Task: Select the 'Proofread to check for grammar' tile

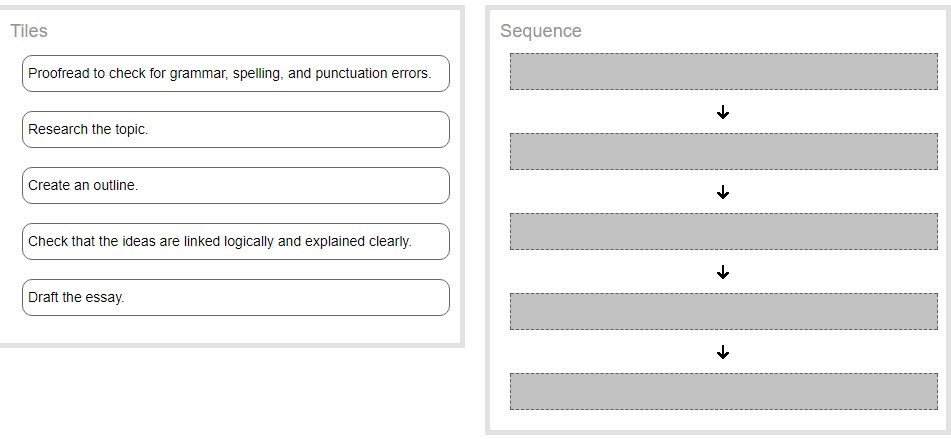Action: click(x=235, y=73)
